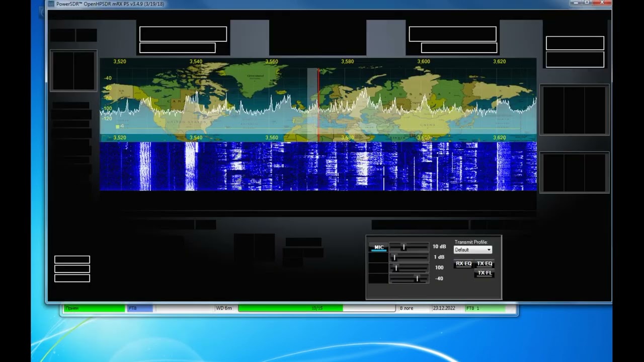This screenshot has width=644, height=362.
Task: Click the 'Прием' status field in the back window
Action: click(x=94, y=308)
